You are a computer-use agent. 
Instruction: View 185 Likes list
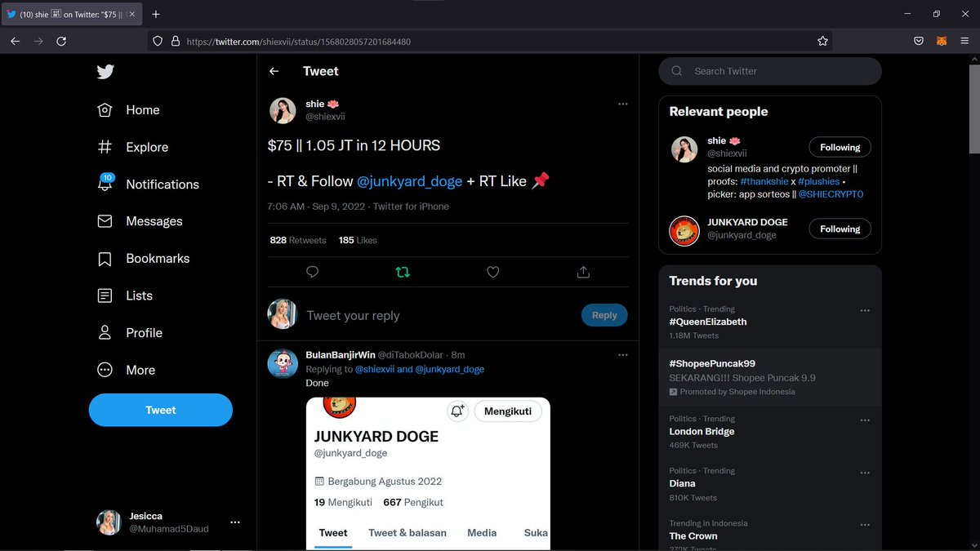(358, 240)
